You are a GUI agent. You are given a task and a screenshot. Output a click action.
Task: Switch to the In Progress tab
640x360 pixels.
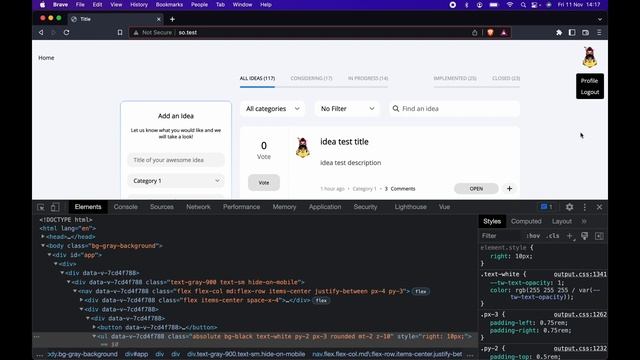[x=368, y=78]
